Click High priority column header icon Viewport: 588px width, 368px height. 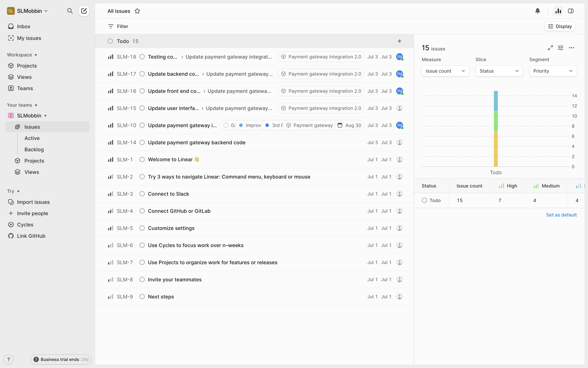point(501,186)
